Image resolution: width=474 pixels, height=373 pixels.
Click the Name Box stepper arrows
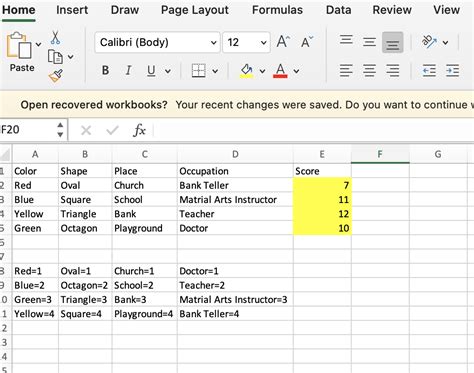pos(60,130)
